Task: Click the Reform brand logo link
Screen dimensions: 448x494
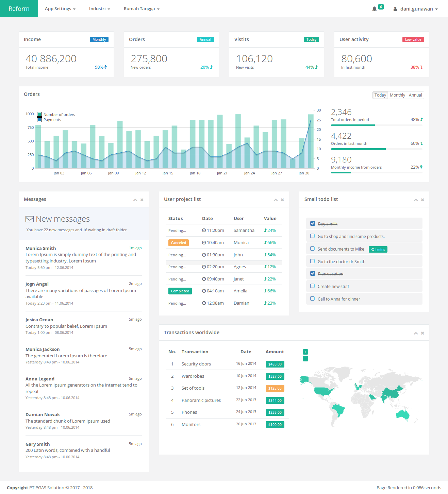Action: click(x=19, y=8)
